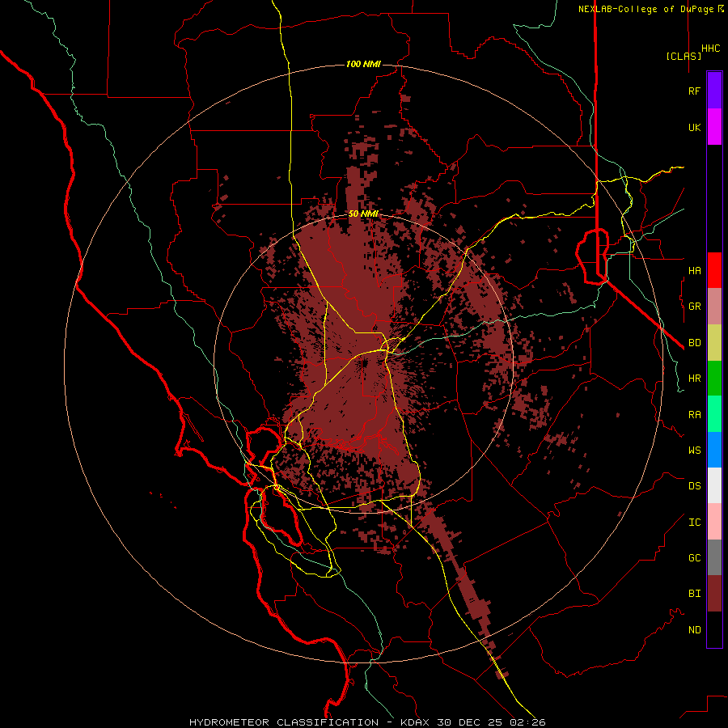The height and width of the screenshot is (728, 728).
Task: Click the RF purple legend swatch
Action: coord(714,91)
